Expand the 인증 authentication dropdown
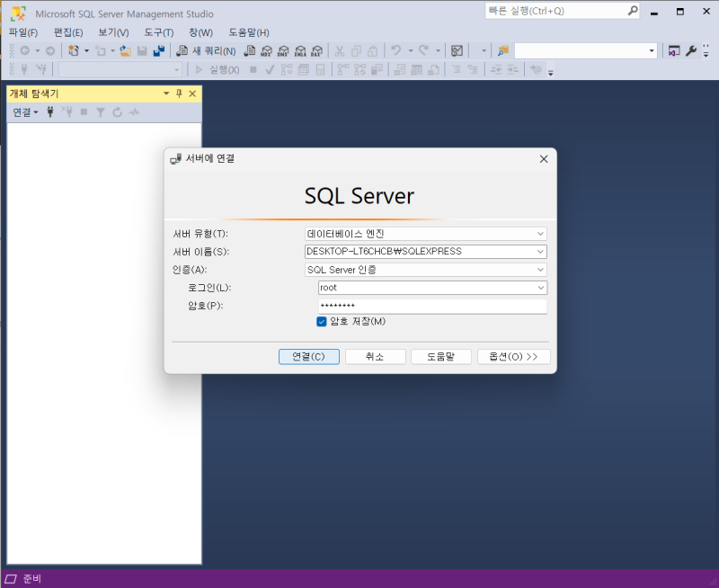The height and width of the screenshot is (588, 719). coord(540,269)
